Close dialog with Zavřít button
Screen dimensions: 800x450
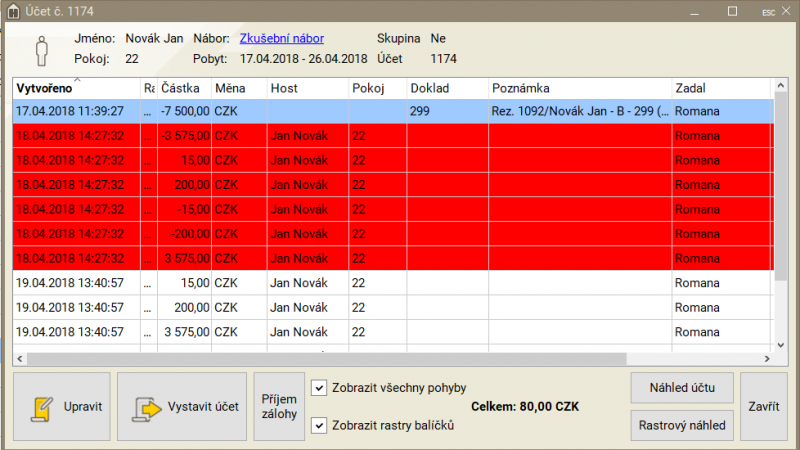[x=764, y=406]
